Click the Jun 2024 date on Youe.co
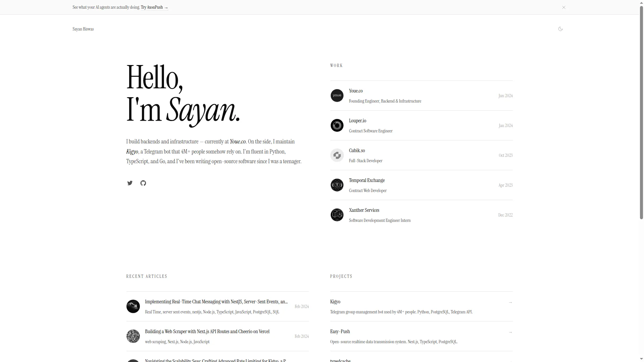Screen dimensions: 644x362 (505, 96)
